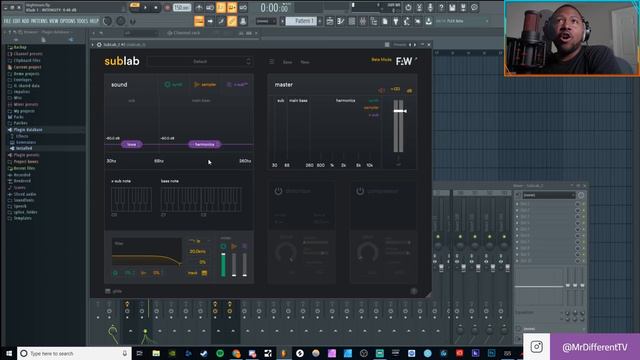Select the Installed subfolder
This screenshot has height=360, width=640.
pos(21,149)
